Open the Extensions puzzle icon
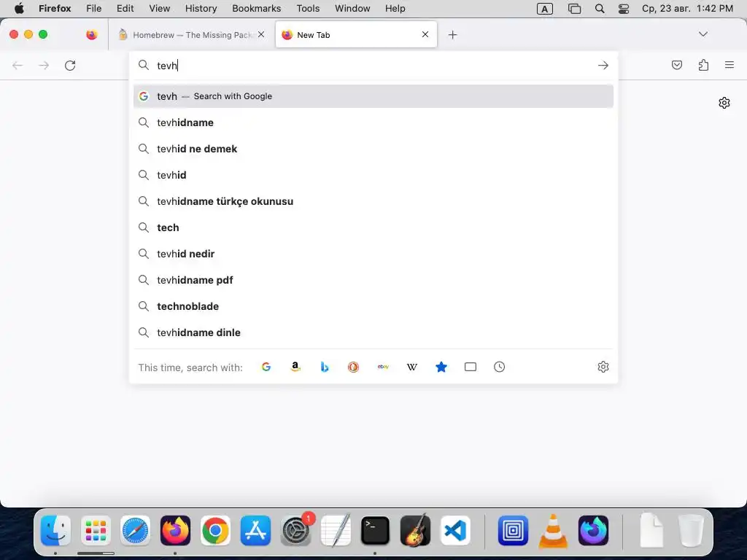Screen dimensions: 747x560 703,65
